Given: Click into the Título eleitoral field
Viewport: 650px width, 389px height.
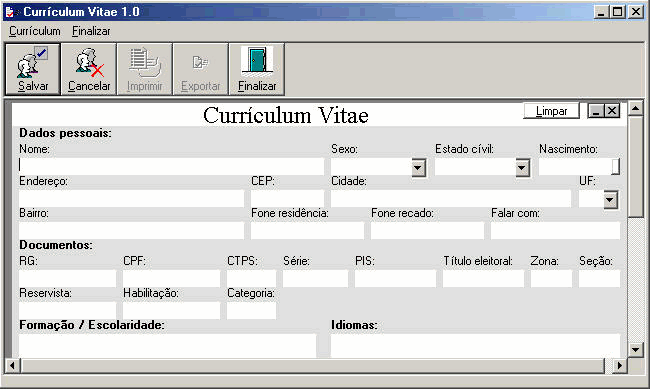Looking at the screenshot, I should pos(483,279).
